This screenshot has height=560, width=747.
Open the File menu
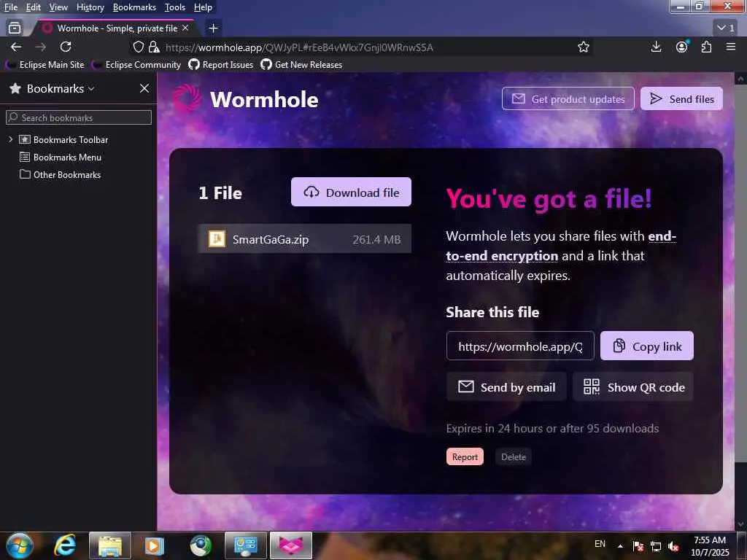[x=10, y=7]
